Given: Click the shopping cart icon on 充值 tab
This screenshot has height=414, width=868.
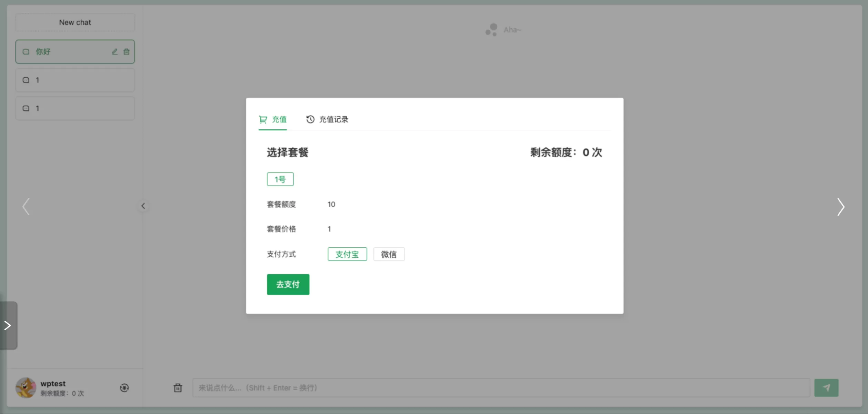Looking at the screenshot, I should (263, 119).
